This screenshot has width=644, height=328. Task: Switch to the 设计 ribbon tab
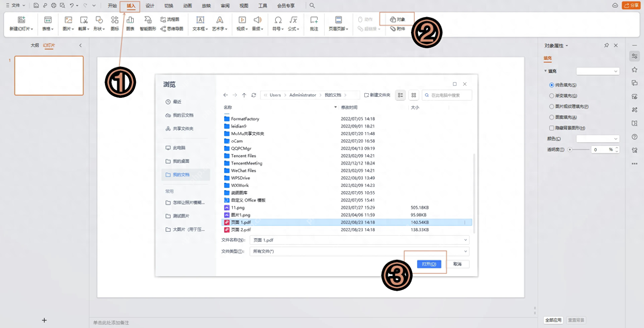(150, 5)
